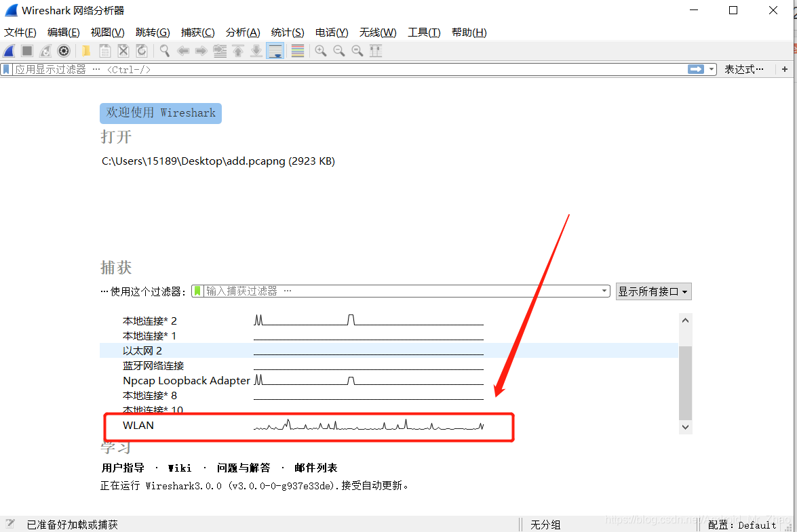Go back to the previous packet arrow

point(183,51)
